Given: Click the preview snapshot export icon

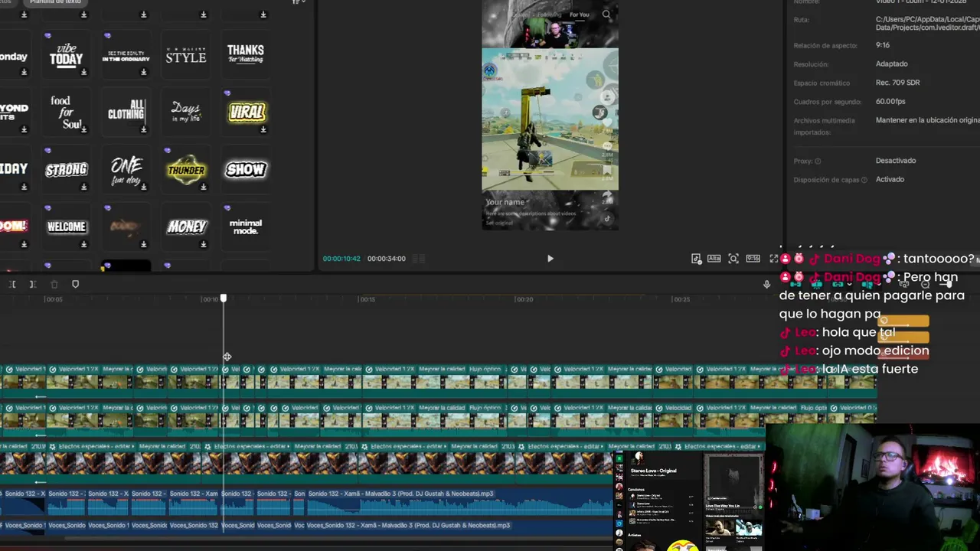Looking at the screenshot, I should [696, 259].
